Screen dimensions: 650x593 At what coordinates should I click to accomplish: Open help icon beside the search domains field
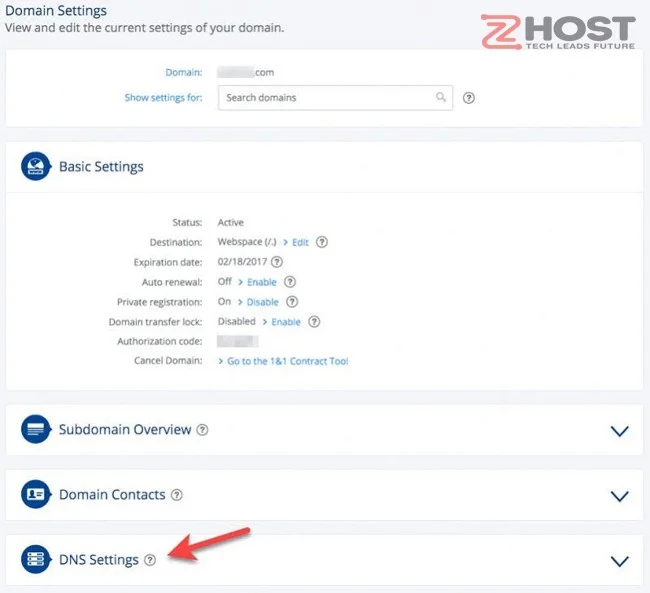[x=469, y=98]
